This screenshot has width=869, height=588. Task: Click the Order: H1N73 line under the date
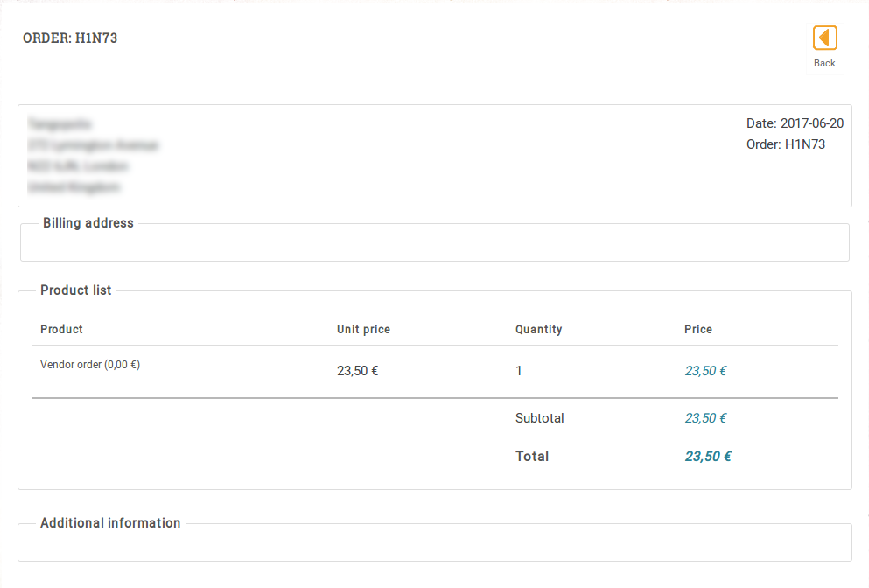pos(785,144)
